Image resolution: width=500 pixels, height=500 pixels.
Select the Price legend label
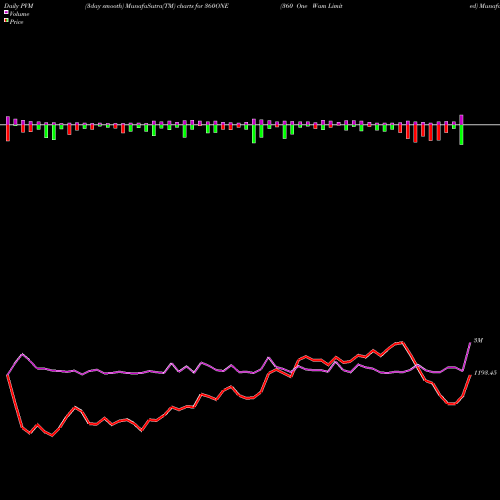(x=16, y=22)
